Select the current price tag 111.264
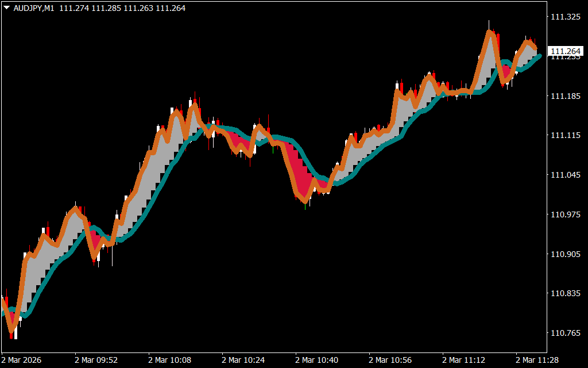The height and width of the screenshot is (368, 588). (565, 51)
